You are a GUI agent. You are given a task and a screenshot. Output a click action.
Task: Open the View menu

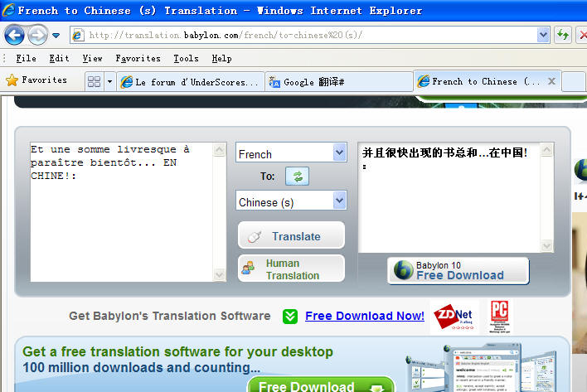click(93, 58)
